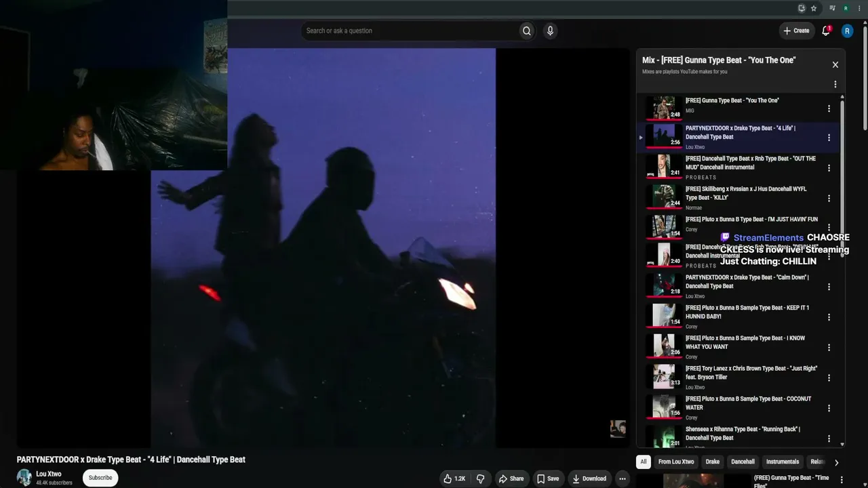Play "Calm Down" Dancehall Type Beat thumbnail
Image resolution: width=868 pixels, height=488 pixels.
pyautogui.click(x=663, y=285)
